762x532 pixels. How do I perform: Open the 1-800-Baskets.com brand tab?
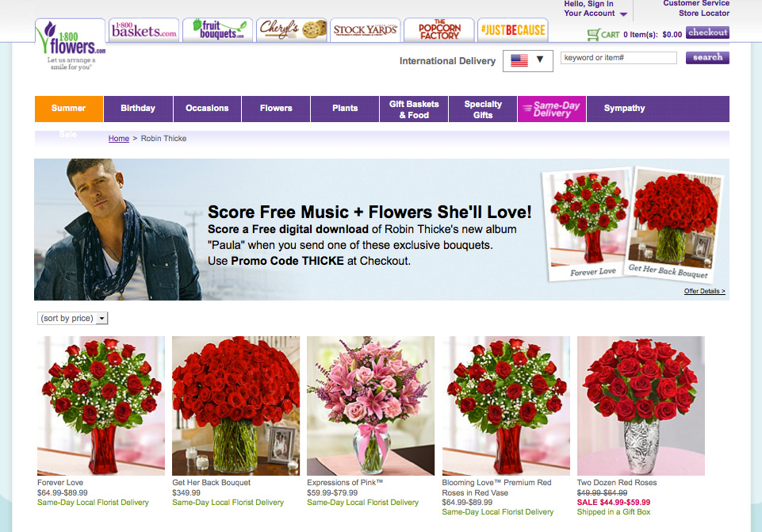tap(144, 30)
